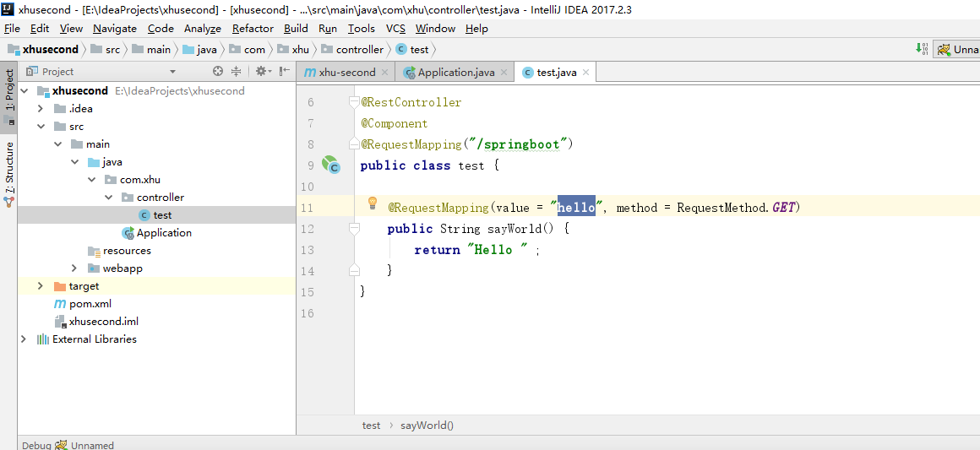This screenshot has width=980, height=450.
Task: Collapse the com.xhu package
Action: [91, 179]
